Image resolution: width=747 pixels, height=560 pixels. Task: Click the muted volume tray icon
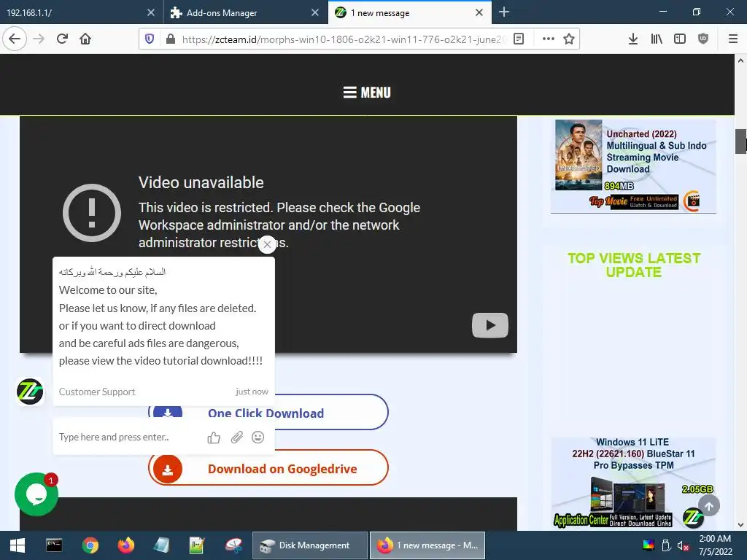pos(683,545)
